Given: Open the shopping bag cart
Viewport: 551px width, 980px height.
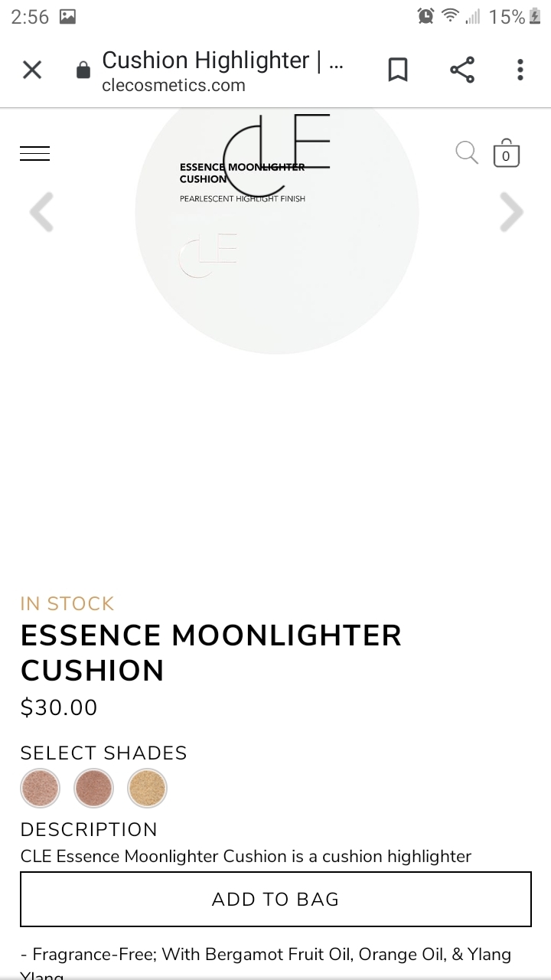Looking at the screenshot, I should pyautogui.click(x=506, y=153).
